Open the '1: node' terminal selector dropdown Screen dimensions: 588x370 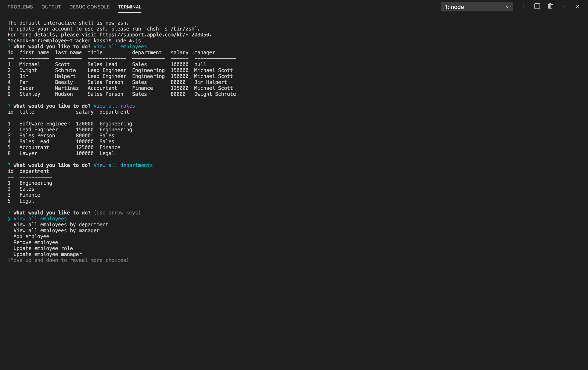click(477, 7)
